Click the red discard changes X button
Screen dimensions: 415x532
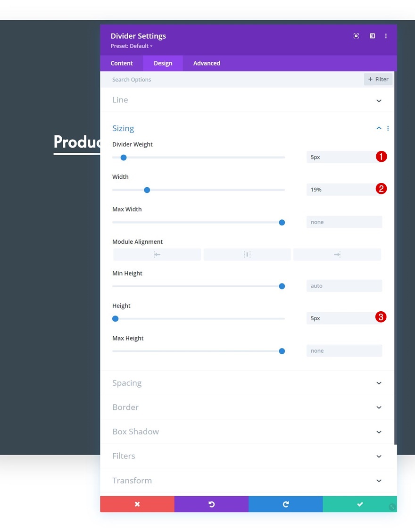137,504
